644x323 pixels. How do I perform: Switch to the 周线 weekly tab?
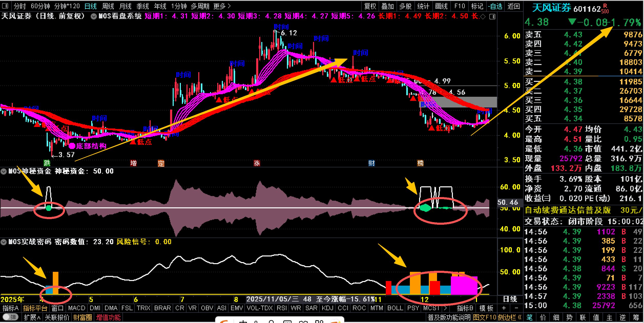(x=108, y=6)
